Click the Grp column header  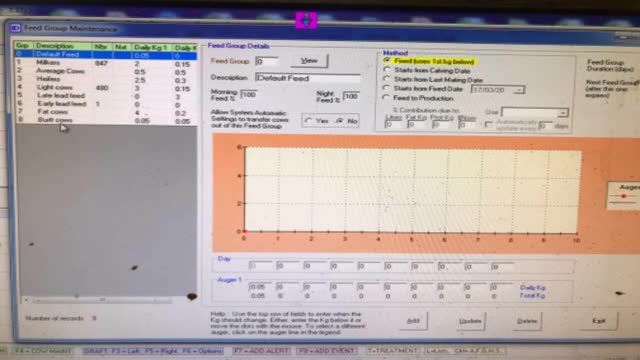point(24,46)
